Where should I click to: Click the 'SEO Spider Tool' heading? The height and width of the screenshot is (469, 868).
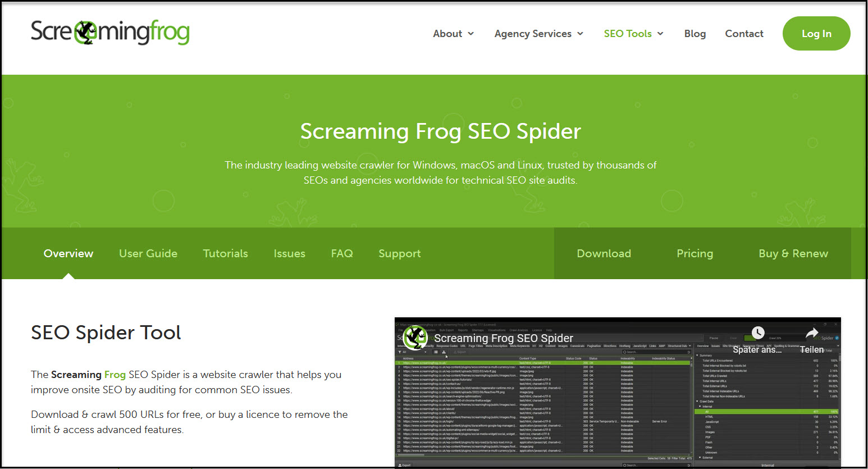click(106, 333)
